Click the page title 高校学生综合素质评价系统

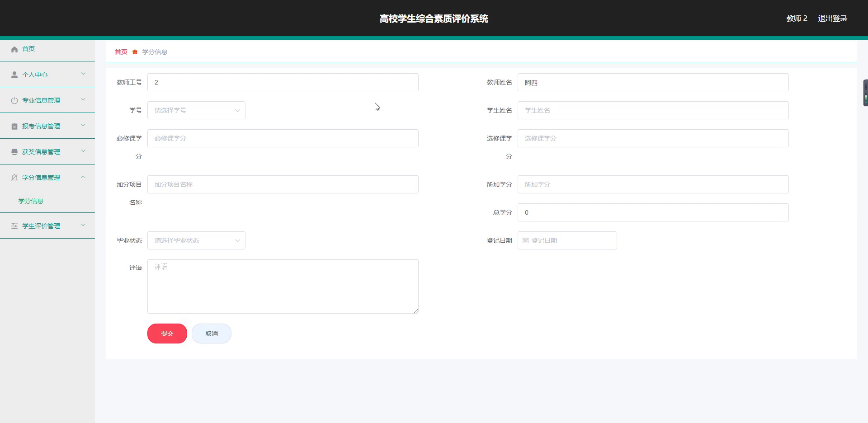click(x=434, y=19)
